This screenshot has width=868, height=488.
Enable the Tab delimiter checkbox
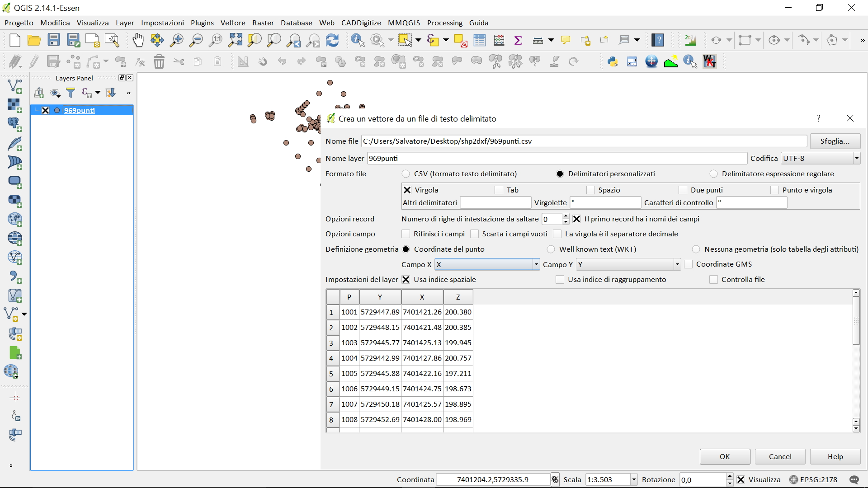coord(499,190)
